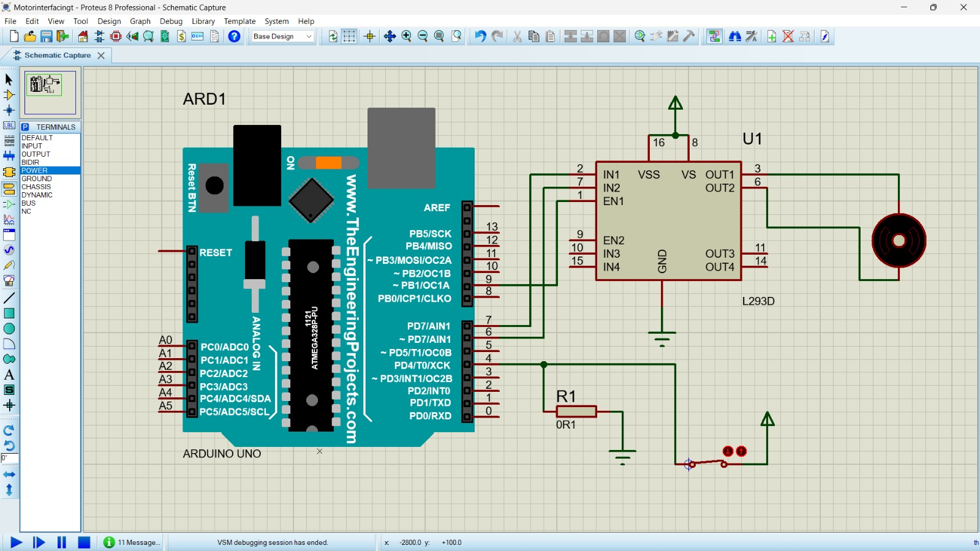This screenshot has height=551, width=980.
Task: Click the P pick devices button
Action: [25, 127]
